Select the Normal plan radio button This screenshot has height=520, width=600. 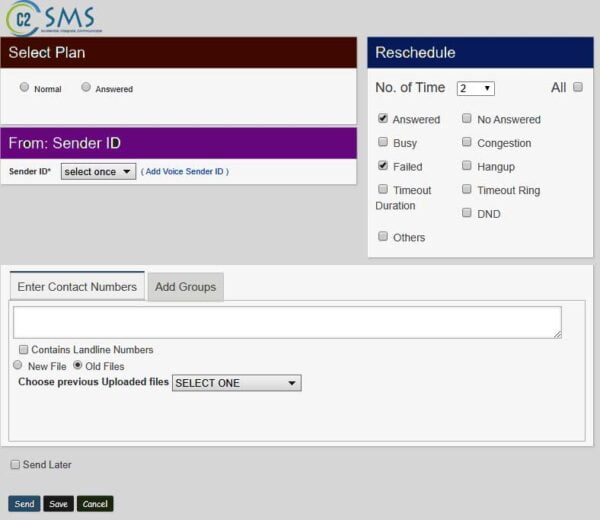click(x=25, y=88)
